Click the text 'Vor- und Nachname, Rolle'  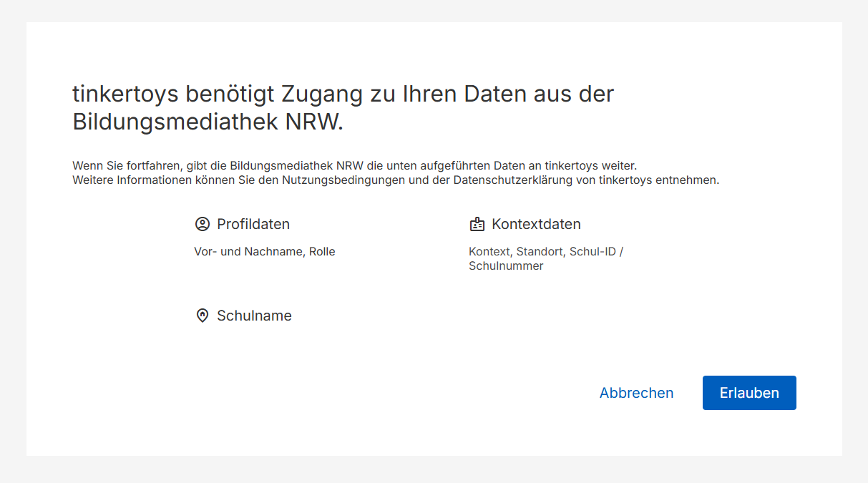(265, 252)
